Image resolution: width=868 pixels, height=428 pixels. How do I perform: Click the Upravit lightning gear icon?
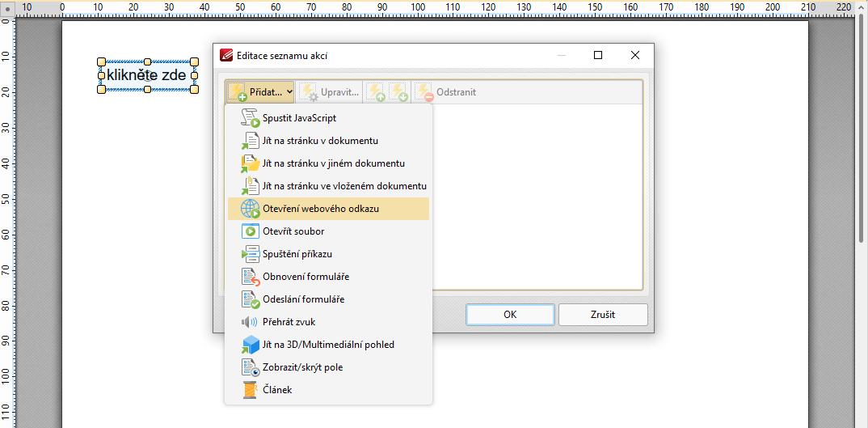coord(309,92)
